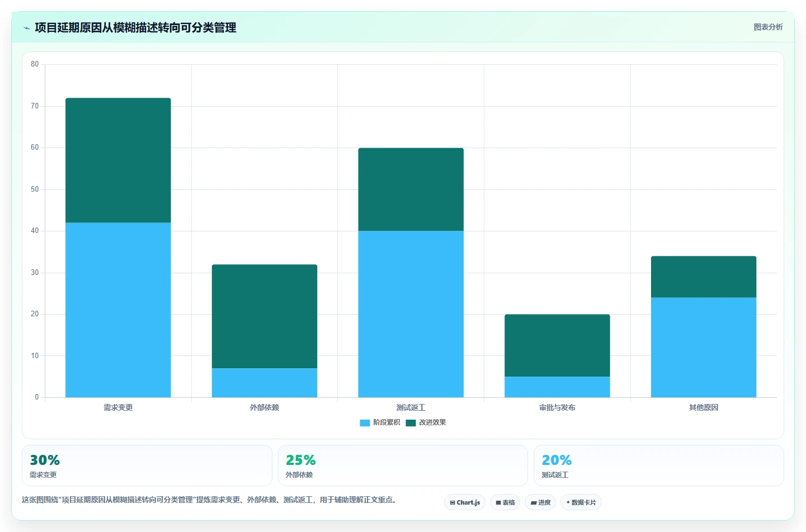Click the dark green 外部依赖 bar segment

pos(265,316)
